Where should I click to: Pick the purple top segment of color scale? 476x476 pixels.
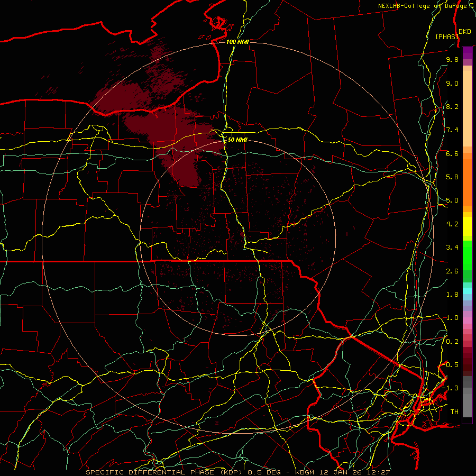467,53
